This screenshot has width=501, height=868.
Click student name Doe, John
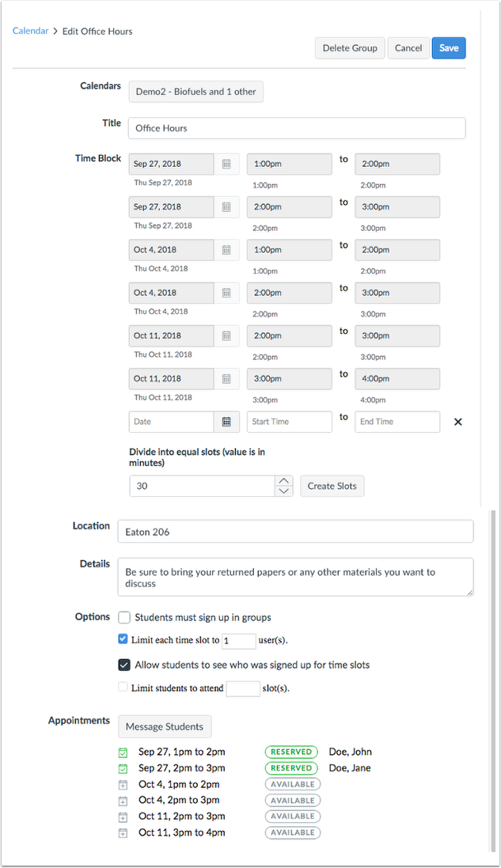pyautogui.click(x=351, y=752)
